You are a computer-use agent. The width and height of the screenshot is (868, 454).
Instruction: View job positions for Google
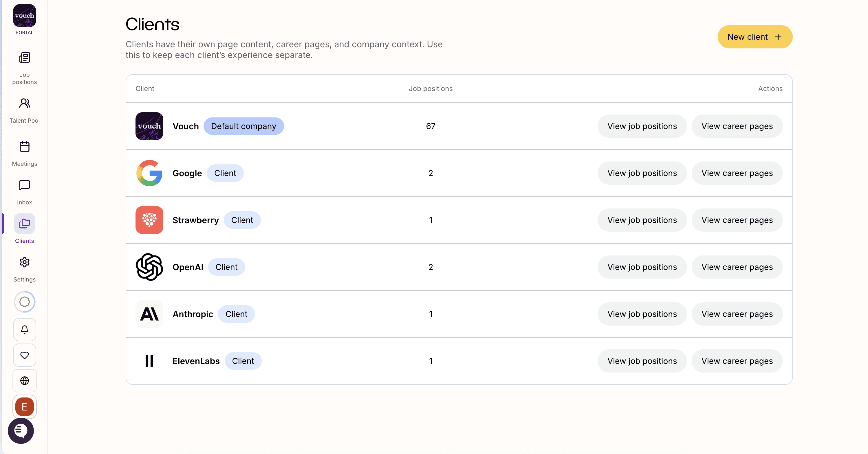(x=642, y=173)
